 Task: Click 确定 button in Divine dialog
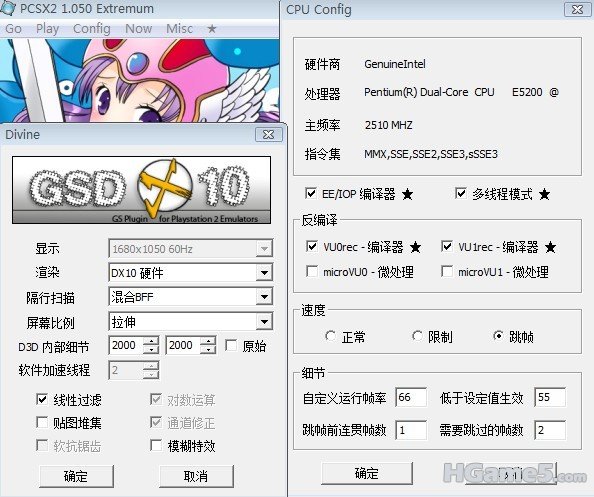pos(76,477)
